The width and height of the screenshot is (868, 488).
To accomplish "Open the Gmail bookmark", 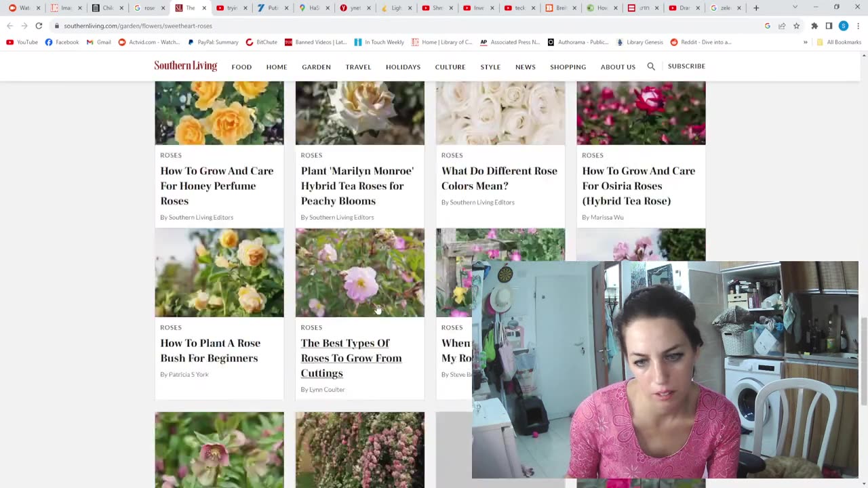I will point(99,42).
